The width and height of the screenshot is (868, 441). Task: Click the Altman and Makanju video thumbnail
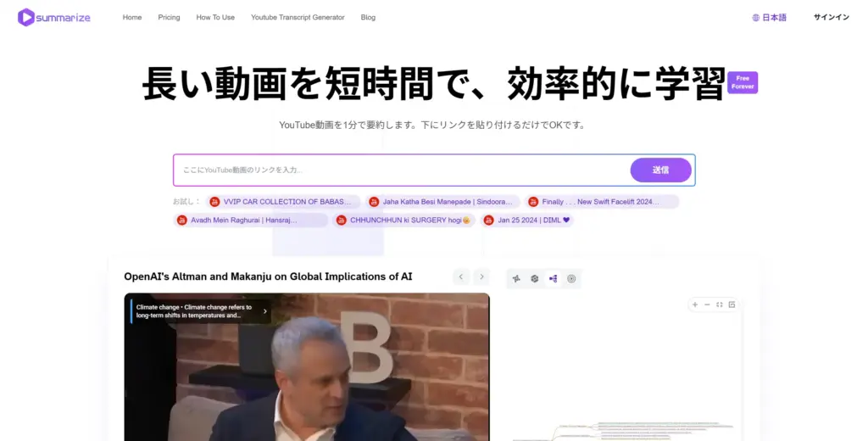pos(307,366)
